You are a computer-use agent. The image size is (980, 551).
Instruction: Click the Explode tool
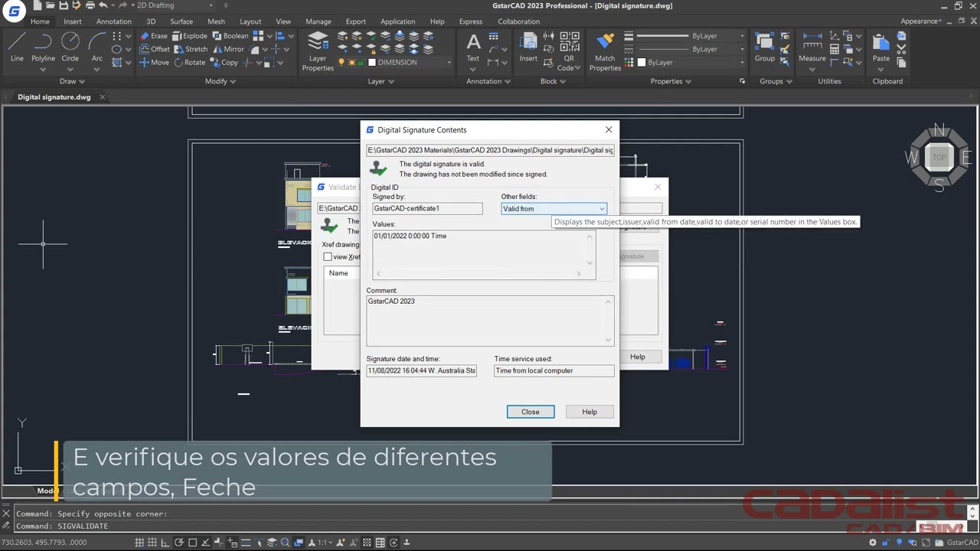click(190, 36)
